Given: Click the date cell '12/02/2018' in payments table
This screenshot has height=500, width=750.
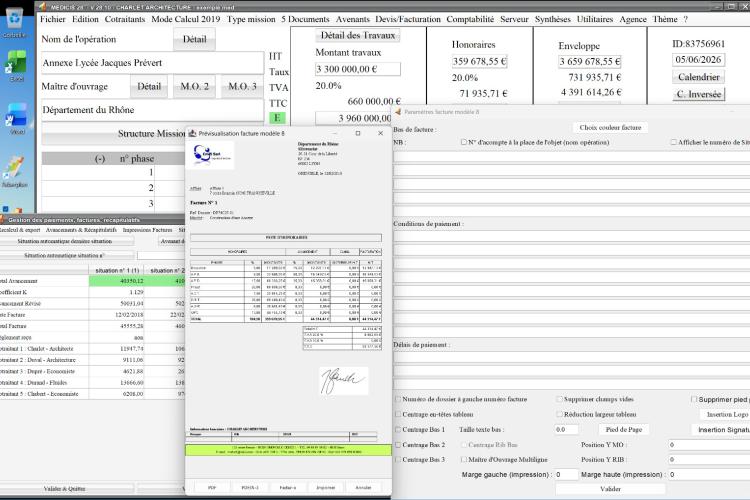Looking at the screenshot, I should pyautogui.click(x=116, y=315).
